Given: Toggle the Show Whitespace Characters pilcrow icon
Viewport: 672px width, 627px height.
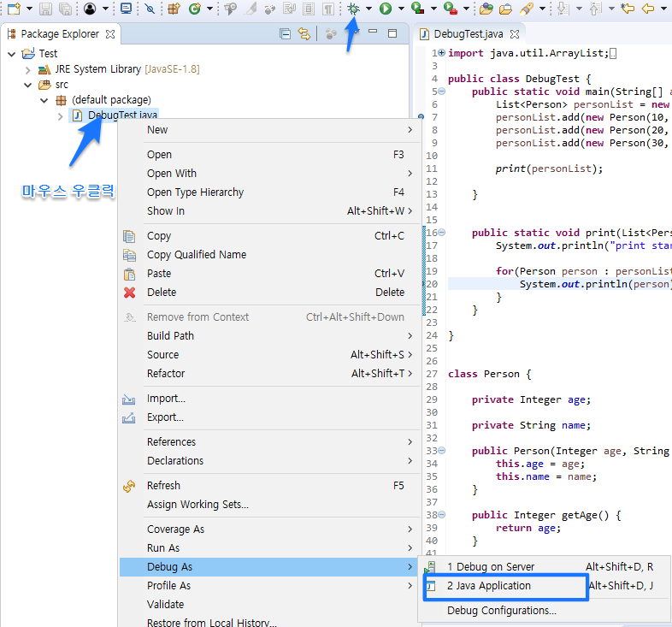Looking at the screenshot, I should pyautogui.click(x=327, y=9).
